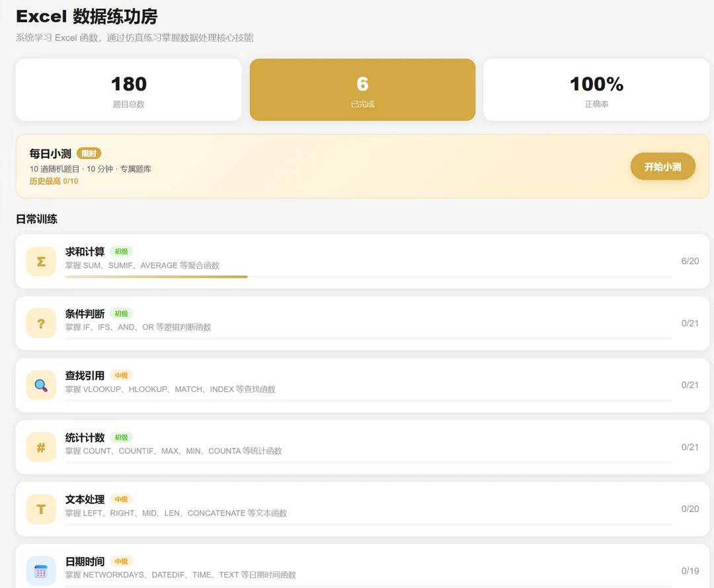Click 0/21 count on 查找引用 row
Viewport: 714px width, 588px height.
coord(690,385)
